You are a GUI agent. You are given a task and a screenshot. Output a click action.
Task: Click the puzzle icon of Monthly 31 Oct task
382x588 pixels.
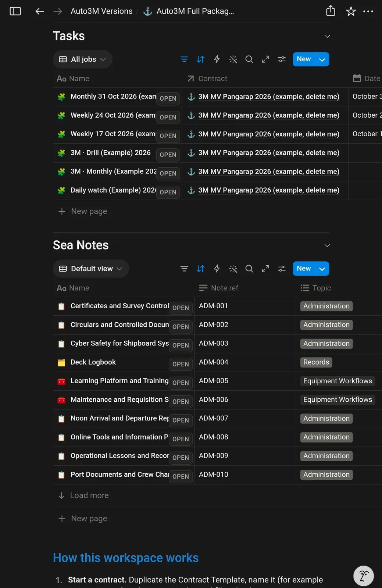point(61,97)
